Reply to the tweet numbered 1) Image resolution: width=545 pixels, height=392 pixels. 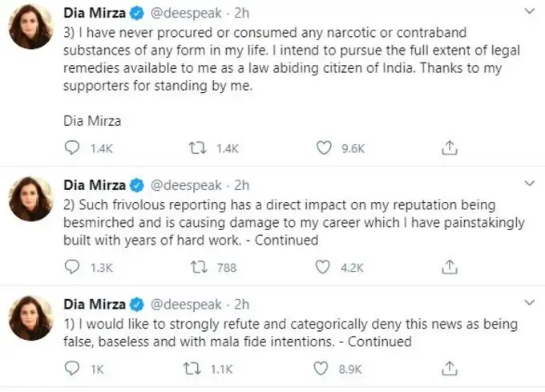pyautogui.click(x=72, y=368)
